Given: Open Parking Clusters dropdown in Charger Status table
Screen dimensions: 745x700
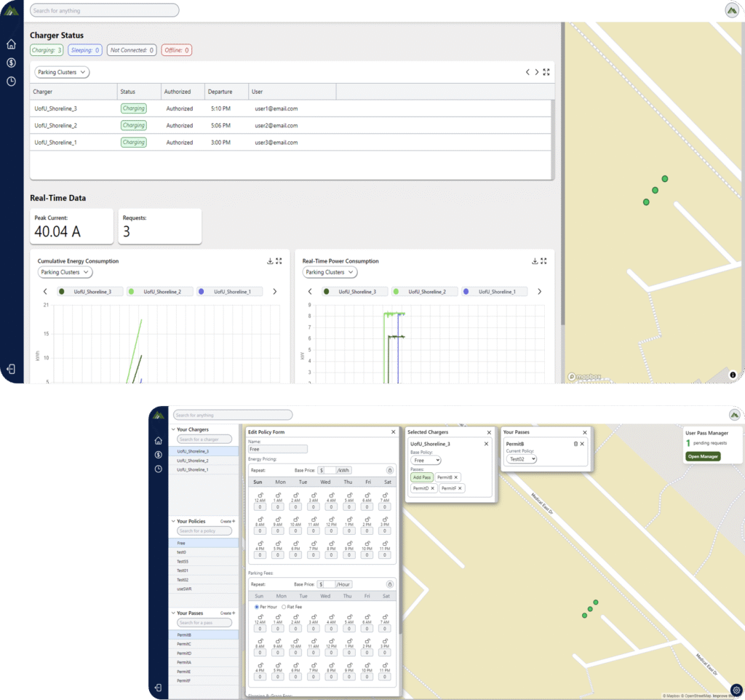Looking at the screenshot, I should click(x=62, y=72).
